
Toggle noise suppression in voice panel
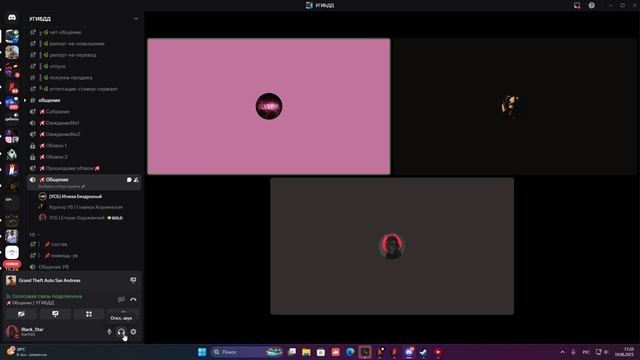[x=121, y=300]
